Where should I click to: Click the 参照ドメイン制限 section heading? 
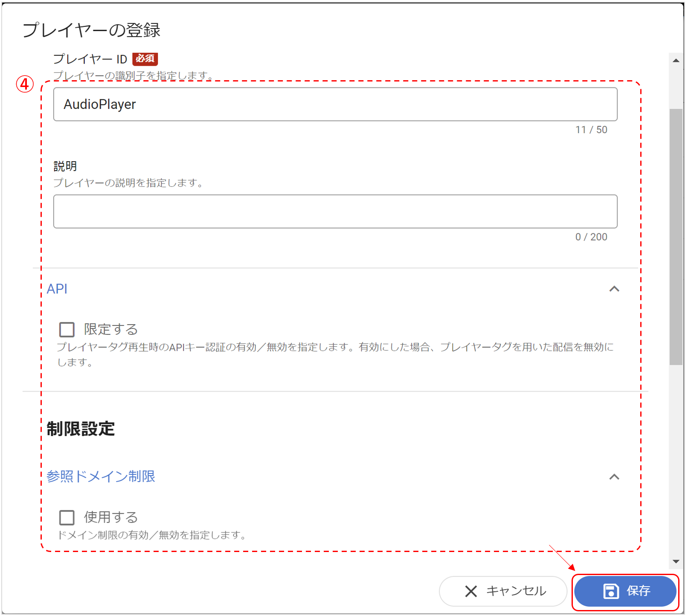point(101,477)
